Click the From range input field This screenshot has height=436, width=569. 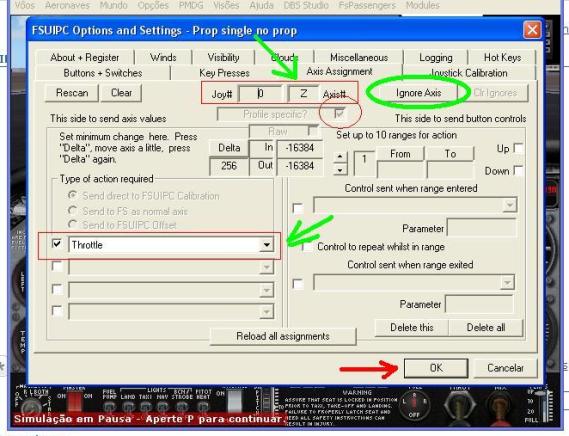click(400, 170)
